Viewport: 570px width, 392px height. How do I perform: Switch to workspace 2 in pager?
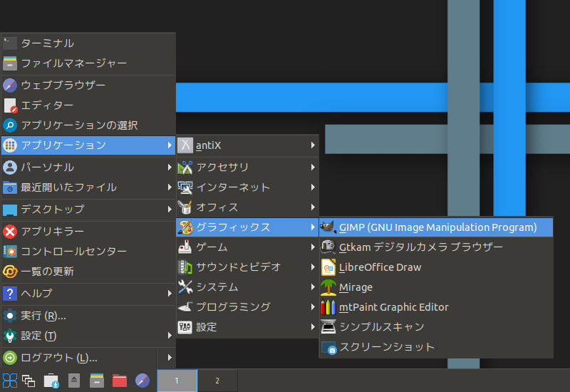click(217, 381)
